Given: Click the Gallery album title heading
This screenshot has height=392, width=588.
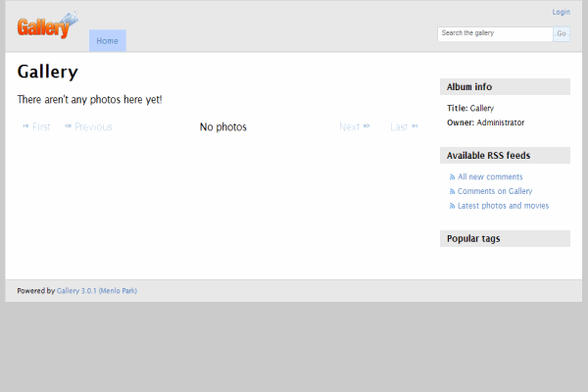Looking at the screenshot, I should click(x=48, y=72).
